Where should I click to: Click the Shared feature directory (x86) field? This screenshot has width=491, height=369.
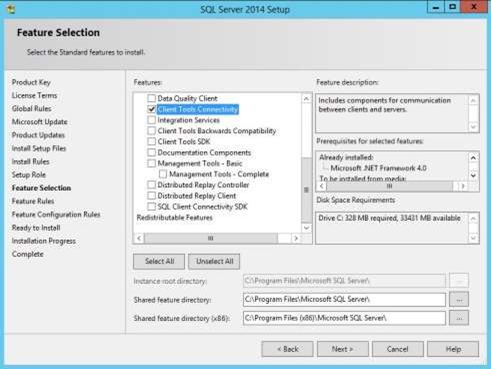point(344,318)
